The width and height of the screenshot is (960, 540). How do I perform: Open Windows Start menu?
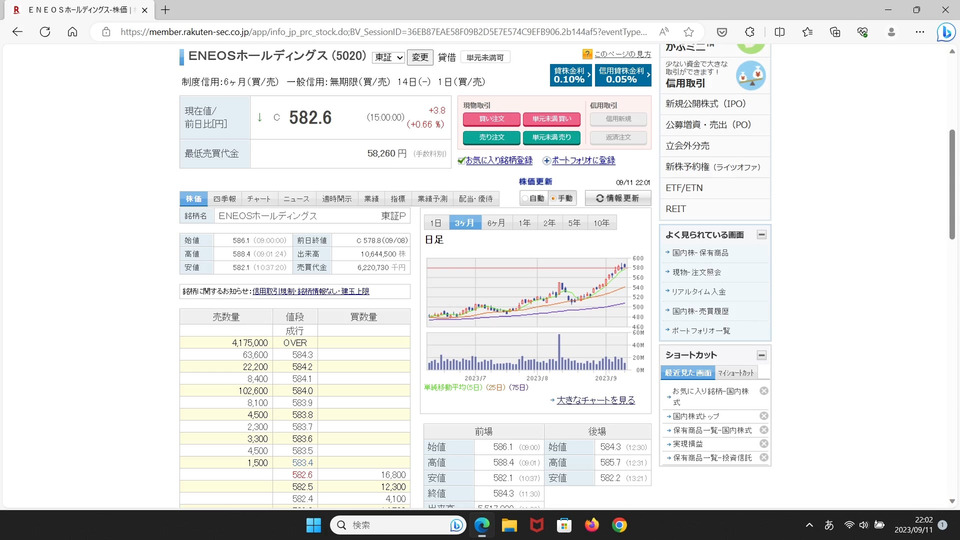313,525
